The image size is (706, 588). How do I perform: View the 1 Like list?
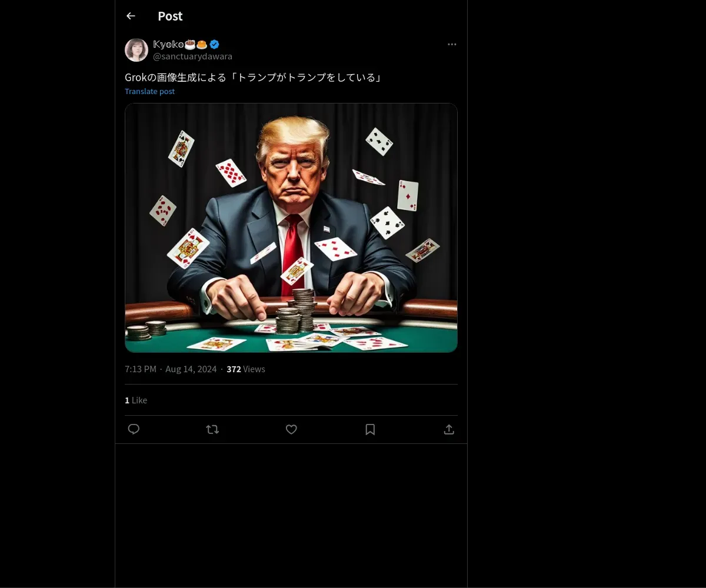pyautogui.click(x=136, y=400)
